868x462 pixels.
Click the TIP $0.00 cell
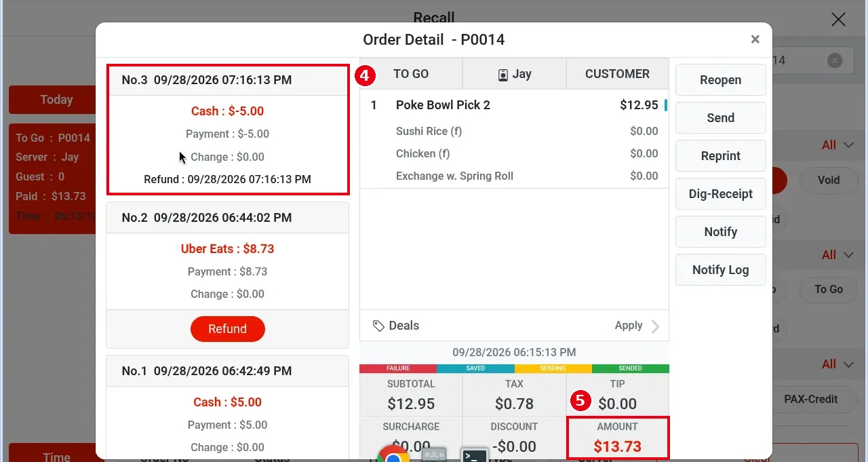click(x=617, y=395)
